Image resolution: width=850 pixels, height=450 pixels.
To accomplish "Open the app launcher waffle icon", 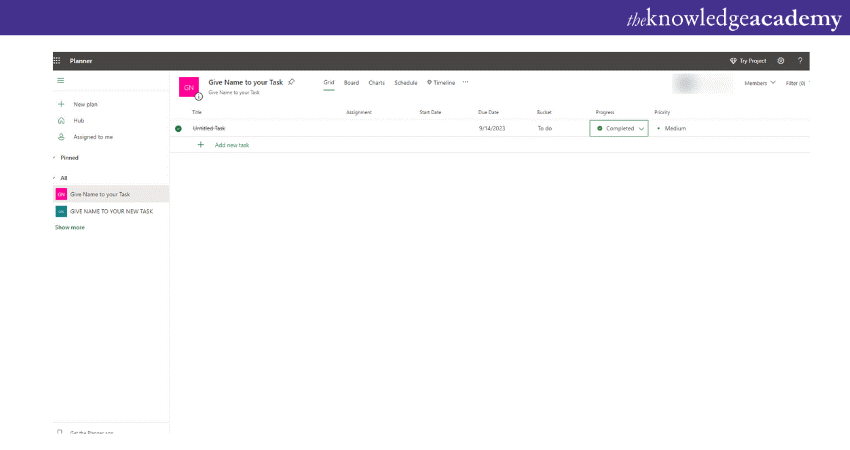I will (57, 61).
